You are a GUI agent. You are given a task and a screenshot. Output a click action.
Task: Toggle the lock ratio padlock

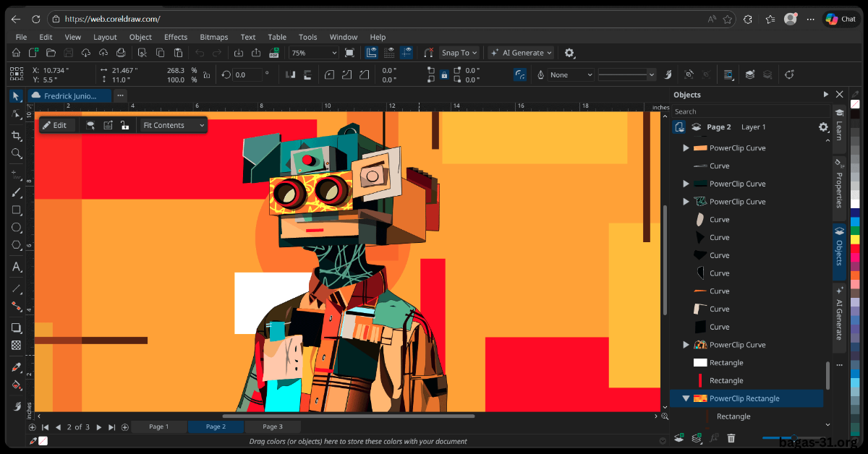pyautogui.click(x=207, y=74)
